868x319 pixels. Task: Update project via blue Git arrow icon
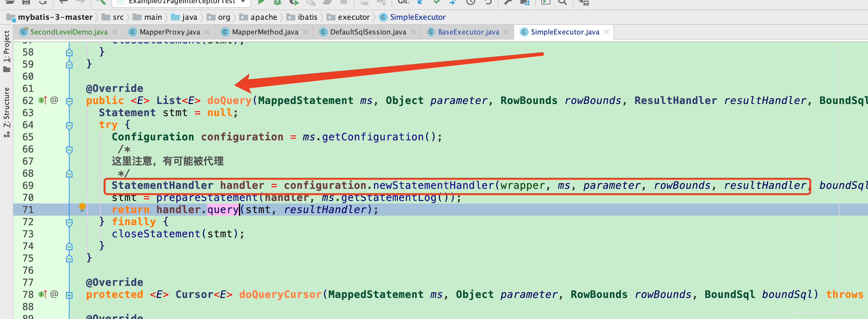coord(420,2)
